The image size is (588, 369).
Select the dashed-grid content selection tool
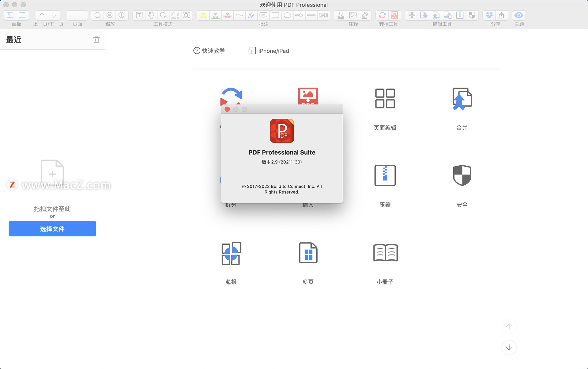coord(175,15)
